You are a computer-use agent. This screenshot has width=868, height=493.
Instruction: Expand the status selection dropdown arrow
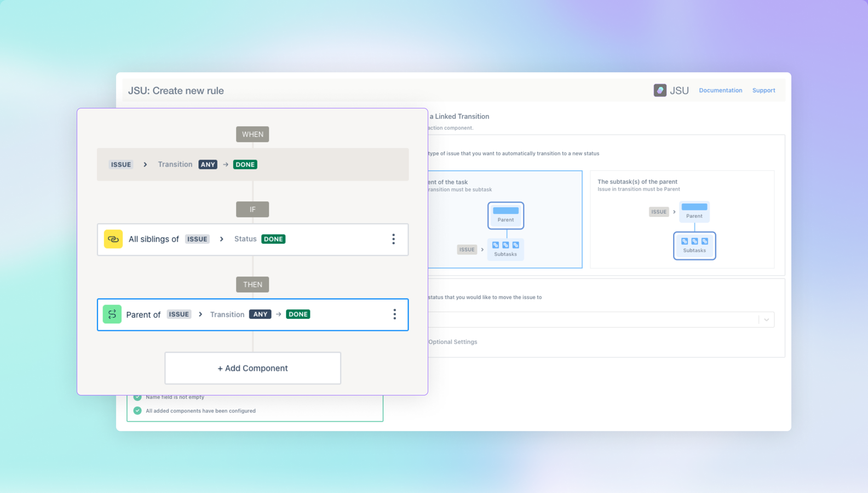pos(767,320)
